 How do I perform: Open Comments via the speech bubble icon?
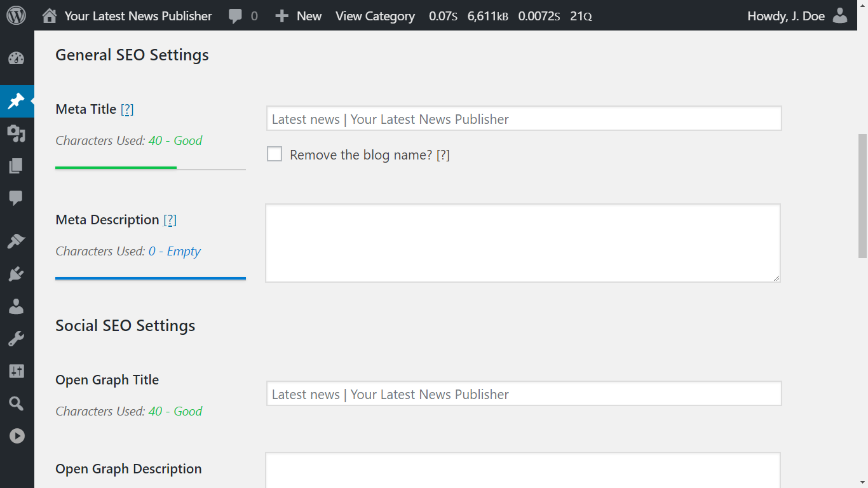(17, 197)
